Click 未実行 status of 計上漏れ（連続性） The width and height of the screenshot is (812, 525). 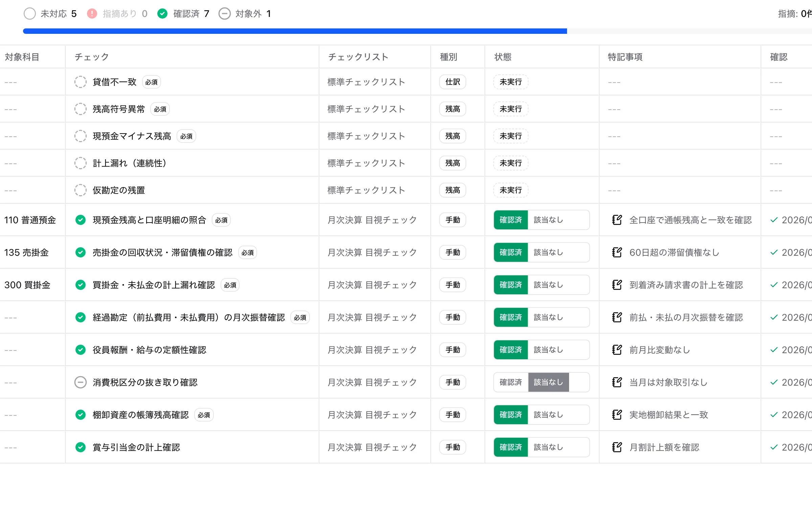(511, 163)
